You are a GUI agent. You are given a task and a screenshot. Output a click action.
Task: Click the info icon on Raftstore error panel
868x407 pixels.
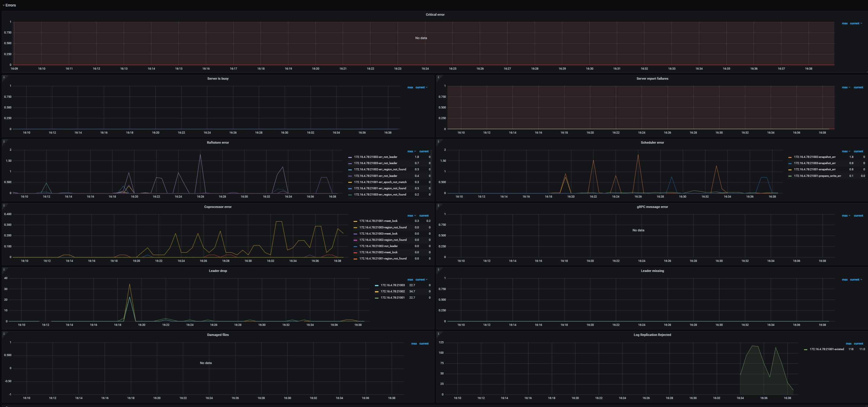point(4,141)
